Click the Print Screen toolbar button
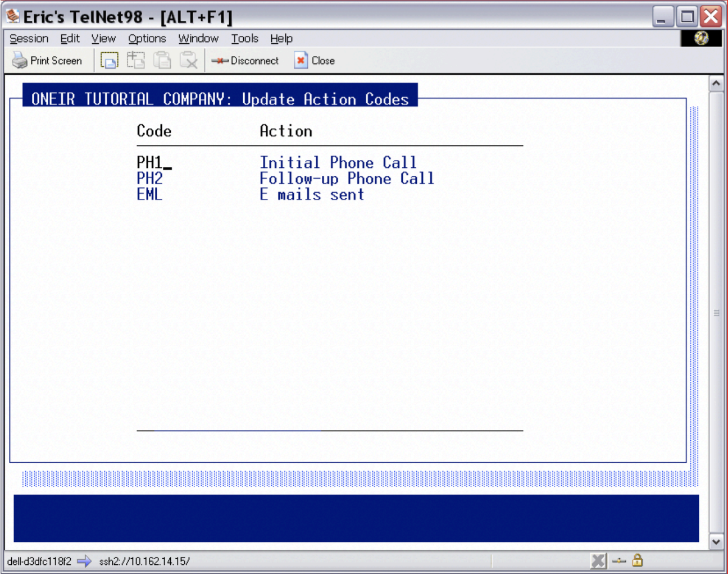The width and height of the screenshot is (728, 575). click(47, 61)
